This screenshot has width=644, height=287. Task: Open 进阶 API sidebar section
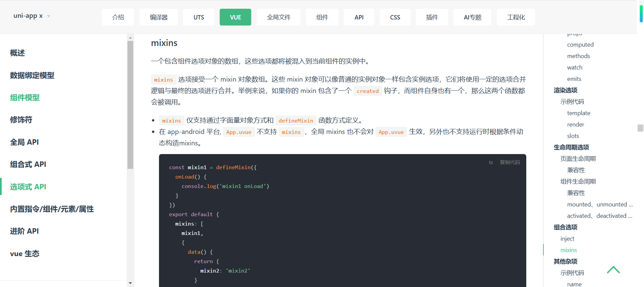(x=24, y=231)
